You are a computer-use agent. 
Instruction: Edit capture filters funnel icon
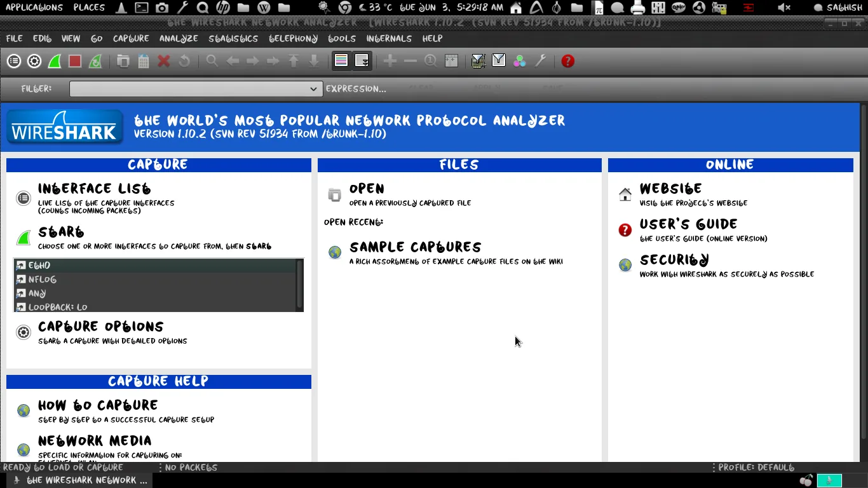pyautogui.click(x=478, y=61)
